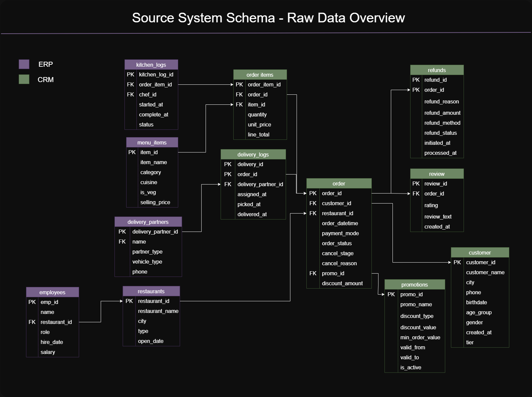
Task: Select the promotions table header
Action: click(x=415, y=285)
